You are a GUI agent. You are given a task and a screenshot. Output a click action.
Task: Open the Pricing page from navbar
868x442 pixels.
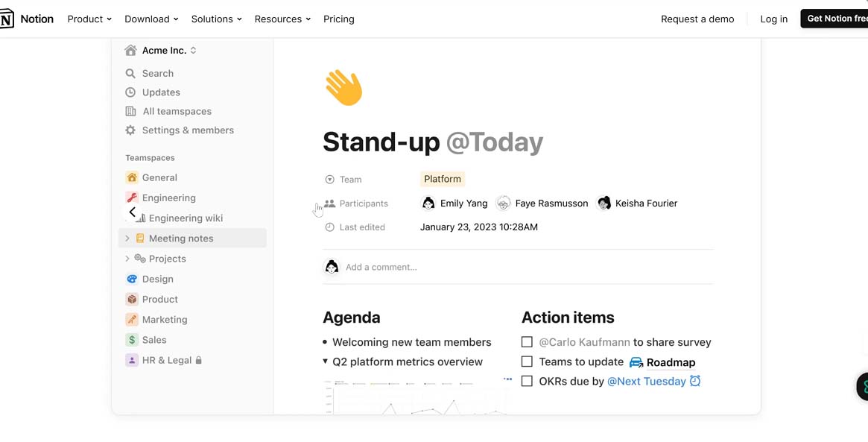pos(339,19)
